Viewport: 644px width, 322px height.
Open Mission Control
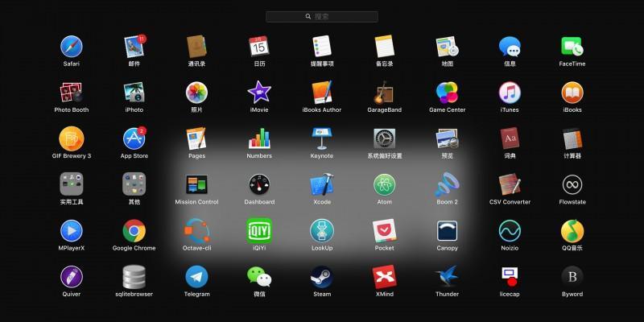196,184
